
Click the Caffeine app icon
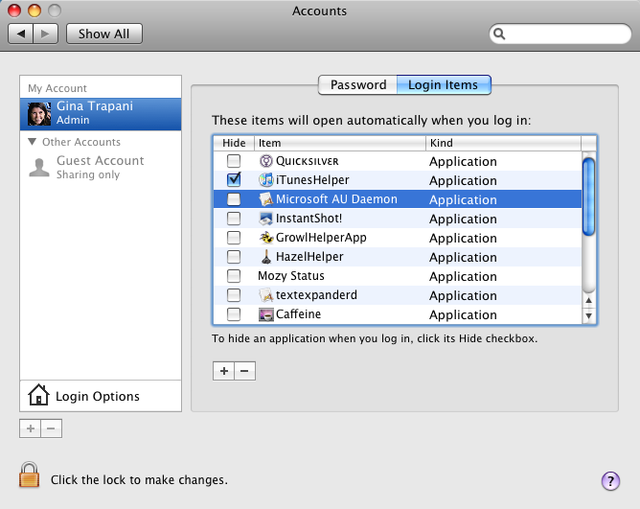coord(266,314)
